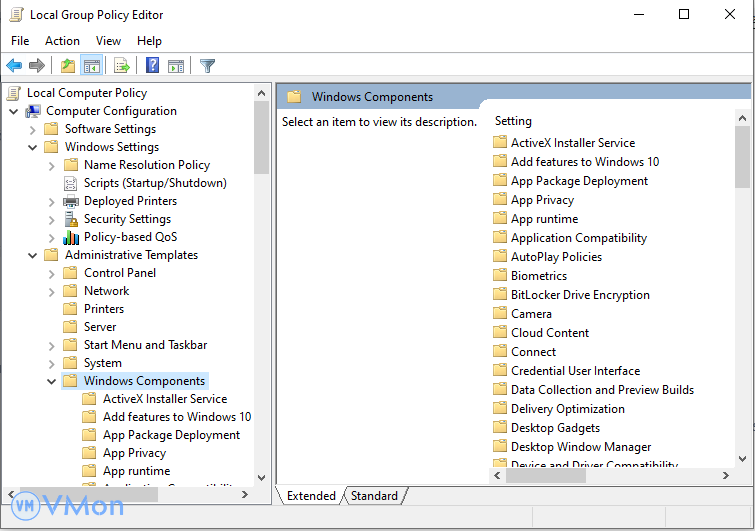Screen dimensions: 755x531
Task: Expand the Control Panel tree node
Action: point(52,273)
